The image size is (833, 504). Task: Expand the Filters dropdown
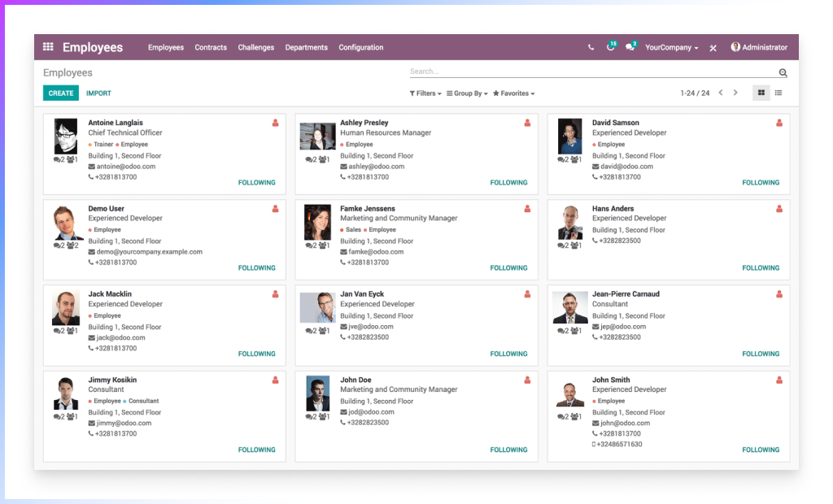click(425, 93)
